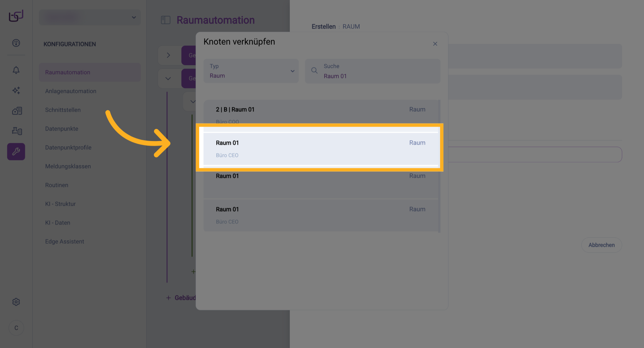This screenshot has width=644, height=348.
Task: Open the blurred project selector dropdown
Action: [90, 17]
